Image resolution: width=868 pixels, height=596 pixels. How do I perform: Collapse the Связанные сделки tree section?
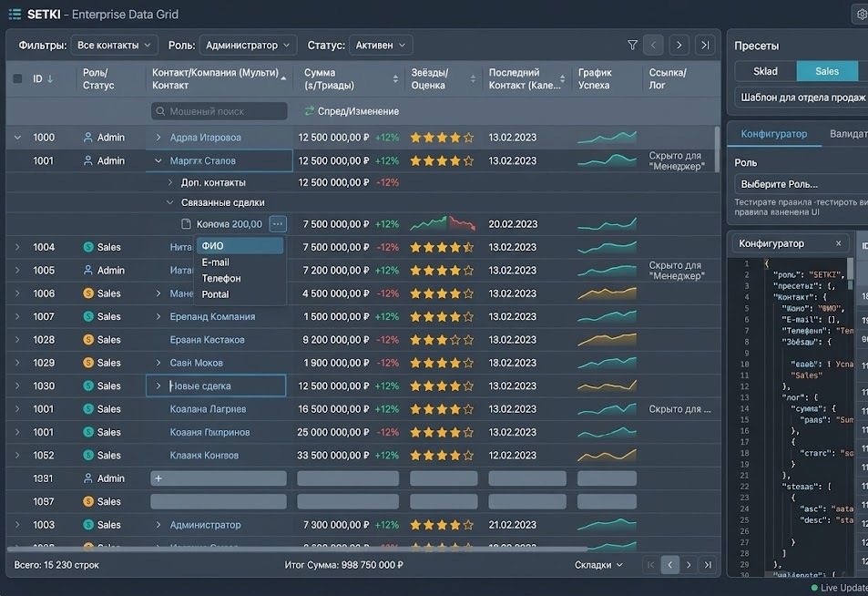[170, 201]
